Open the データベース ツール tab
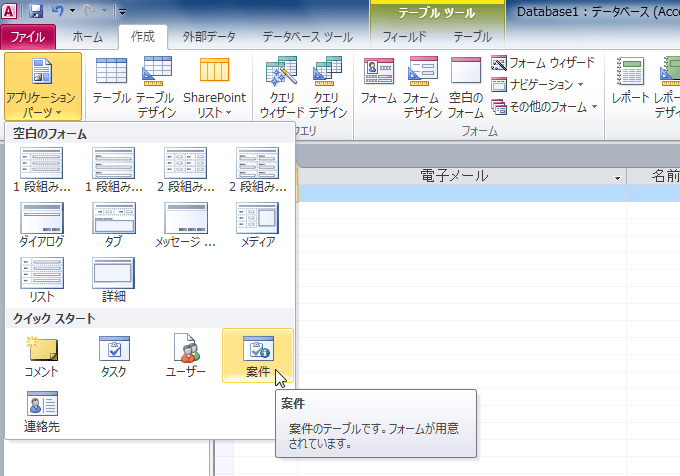Viewport: 680px width, 476px height. pos(307,37)
